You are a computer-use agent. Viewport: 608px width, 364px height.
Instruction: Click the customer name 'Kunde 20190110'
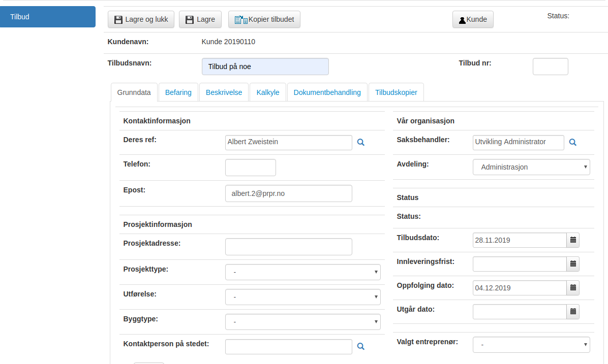pyautogui.click(x=228, y=42)
